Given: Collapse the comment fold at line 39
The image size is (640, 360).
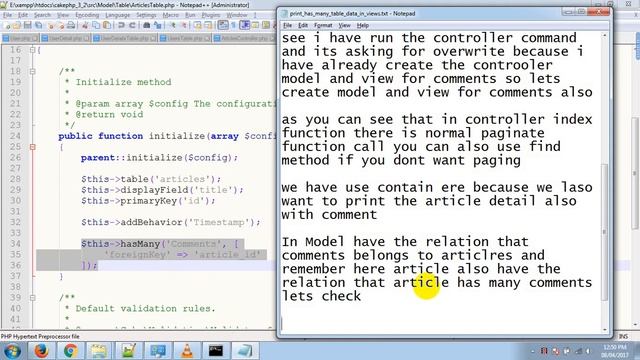Looking at the screenshot, I should point(32,298).
